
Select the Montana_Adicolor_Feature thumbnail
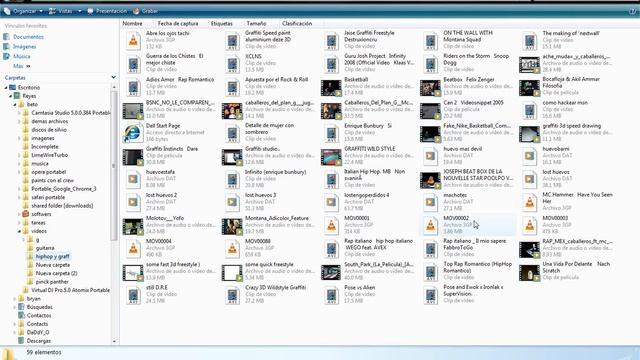tap(232, 227)
